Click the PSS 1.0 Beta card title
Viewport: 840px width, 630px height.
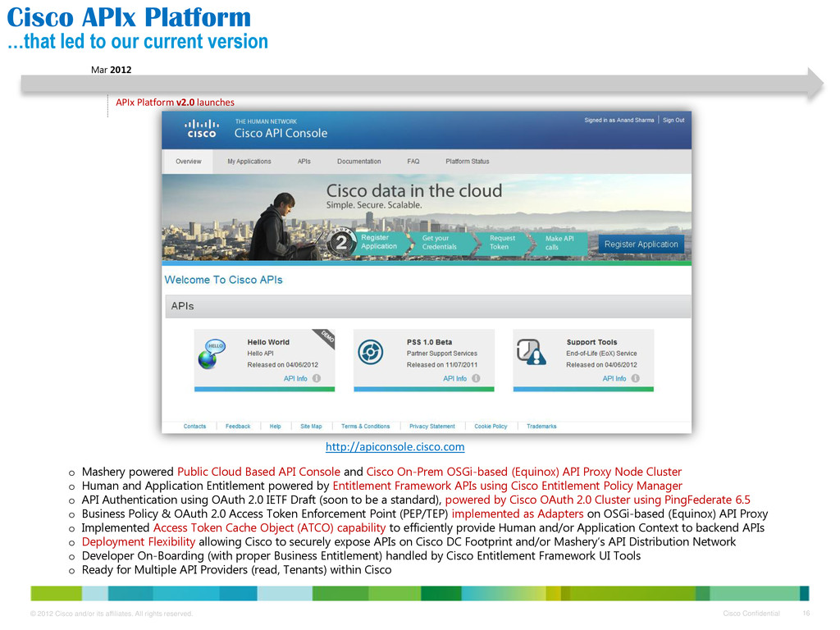tap(430, 342)
